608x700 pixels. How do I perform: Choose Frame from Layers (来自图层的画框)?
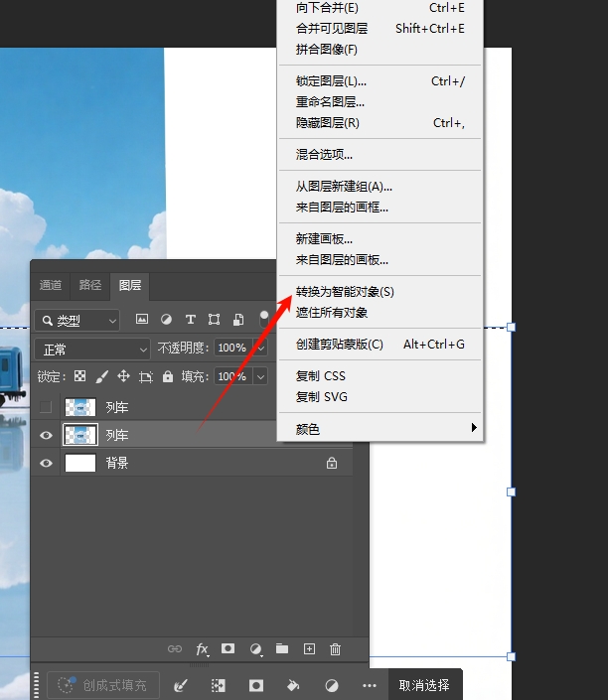click(380, 208)
